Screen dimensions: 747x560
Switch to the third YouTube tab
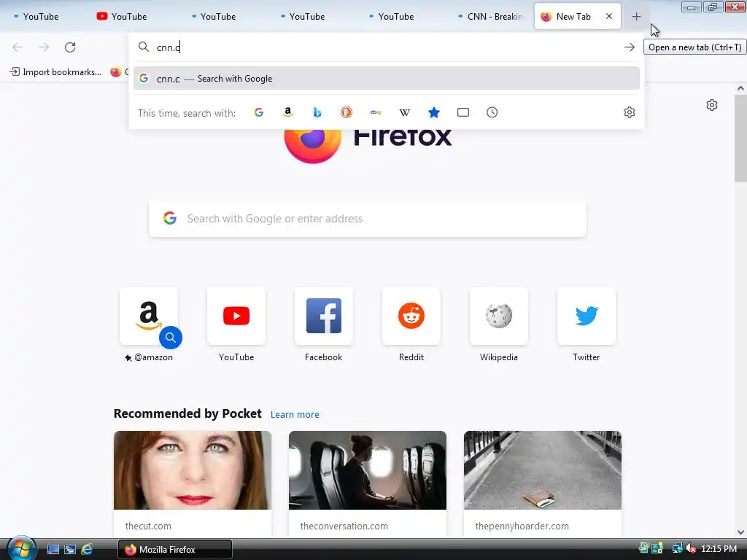click(217, 17)
